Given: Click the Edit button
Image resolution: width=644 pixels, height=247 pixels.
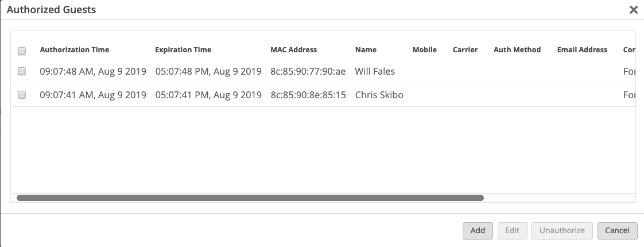Looking at the screenshot, I should tap(512, 230).
